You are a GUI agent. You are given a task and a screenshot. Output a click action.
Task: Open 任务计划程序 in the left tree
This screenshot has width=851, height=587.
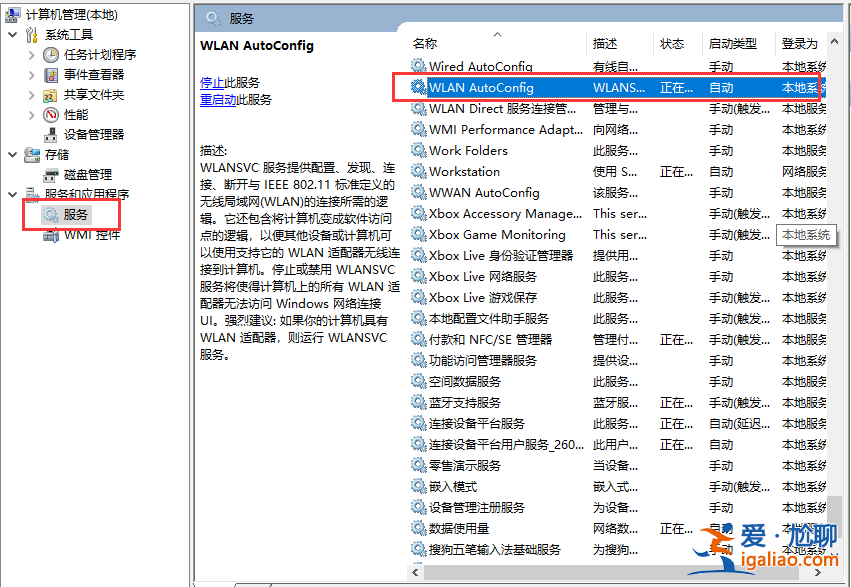pyautogui.click(x=103, y=53)
